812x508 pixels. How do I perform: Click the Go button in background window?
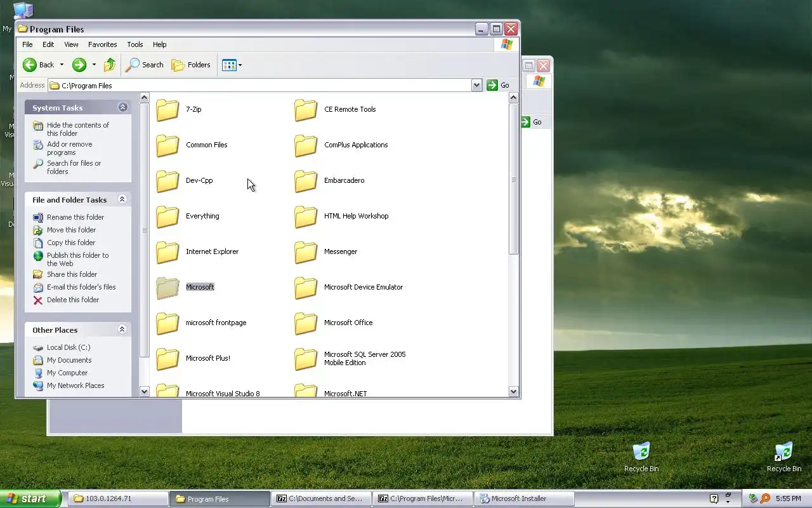(x=532, y=122)
